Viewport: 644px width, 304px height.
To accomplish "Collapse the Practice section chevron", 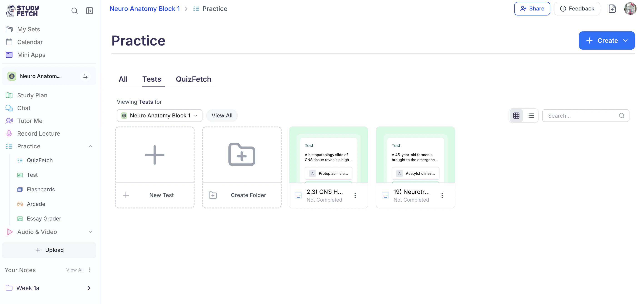I will (90, 146).
